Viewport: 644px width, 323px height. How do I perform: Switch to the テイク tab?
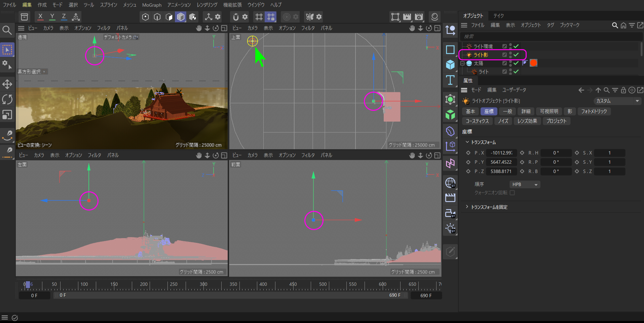(x=498, y=16)
